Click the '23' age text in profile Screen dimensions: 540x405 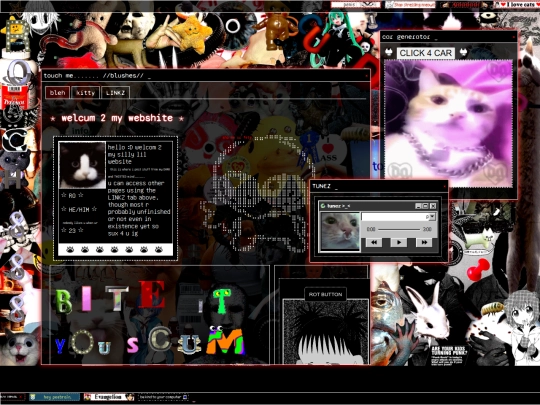click(72, 230)
